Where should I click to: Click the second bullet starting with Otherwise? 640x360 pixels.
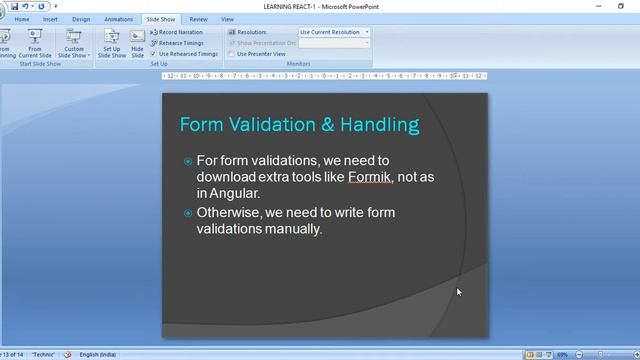point(296,221)
